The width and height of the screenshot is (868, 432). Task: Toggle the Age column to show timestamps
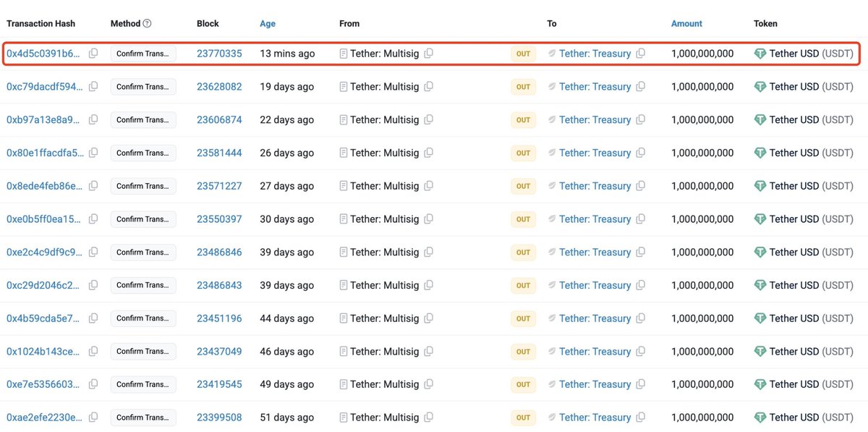coord(268,23)
